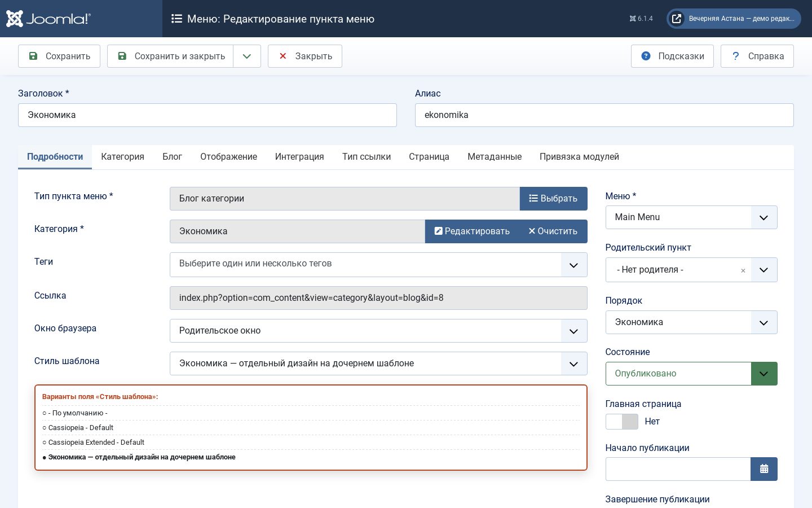812x508 pixels.
Task: Click Редактировать for the category
Action: (x=472, y=231)
